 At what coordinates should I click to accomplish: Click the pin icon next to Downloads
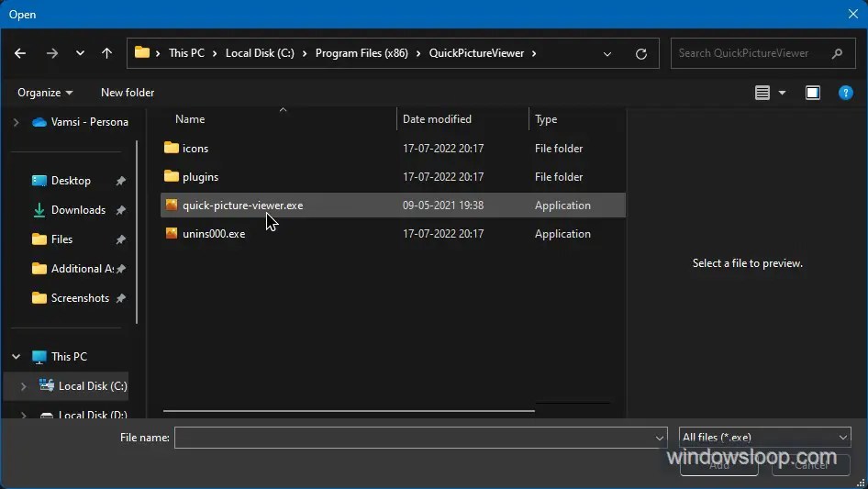[x=121, y=210]
